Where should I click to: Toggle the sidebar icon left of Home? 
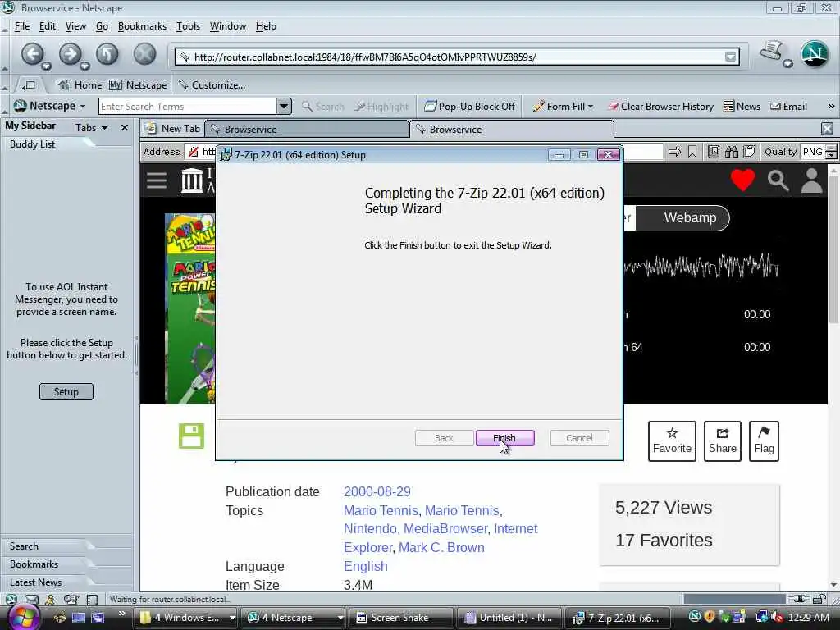[x=29, y=85]
